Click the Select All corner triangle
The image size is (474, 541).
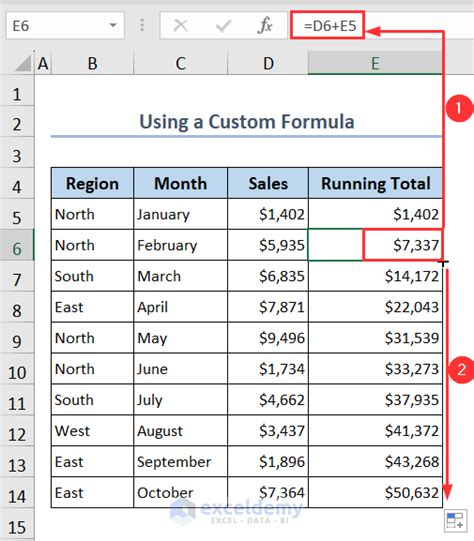[23, 63]
